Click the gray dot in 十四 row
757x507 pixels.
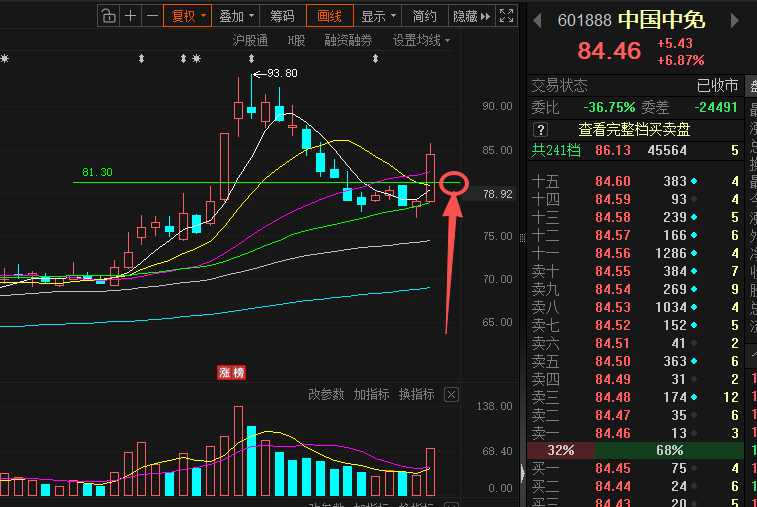click(x=694, y=199)
